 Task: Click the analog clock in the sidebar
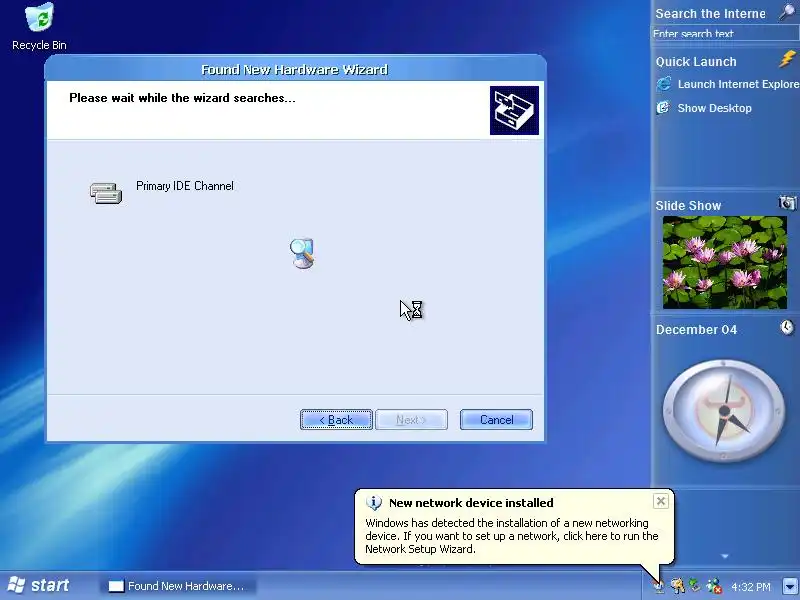(x=724, y=411)
